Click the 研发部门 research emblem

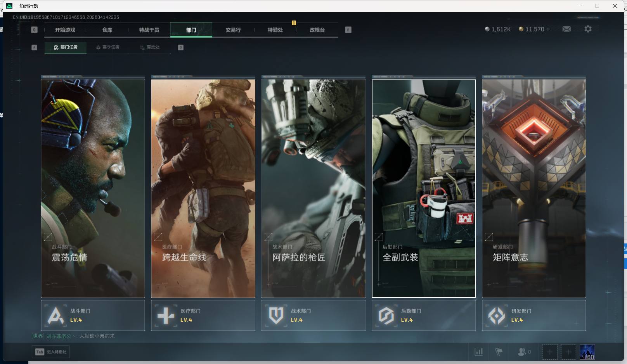coord(496,316)
